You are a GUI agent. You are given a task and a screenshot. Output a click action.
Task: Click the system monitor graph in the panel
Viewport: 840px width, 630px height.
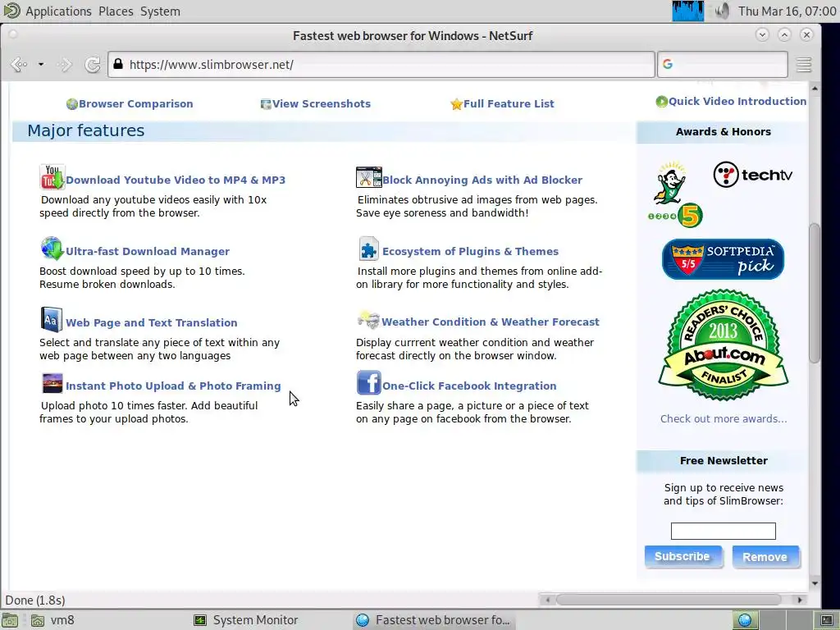coord(688,11)
